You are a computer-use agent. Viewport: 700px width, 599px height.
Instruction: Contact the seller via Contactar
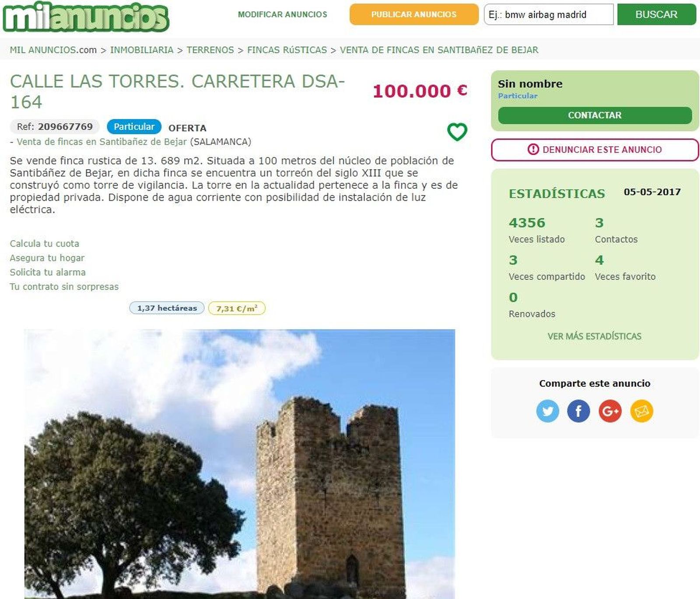pos(595,115)
